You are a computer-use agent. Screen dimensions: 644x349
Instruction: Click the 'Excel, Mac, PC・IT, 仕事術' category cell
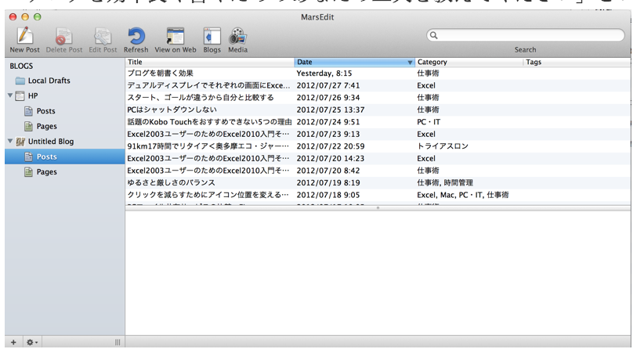pyautogui.click(x=463, y=195)
